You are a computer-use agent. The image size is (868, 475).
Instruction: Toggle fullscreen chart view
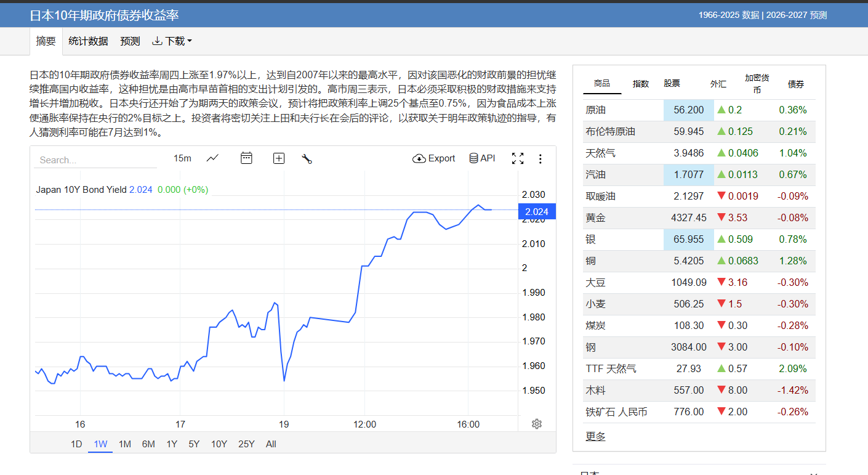point(518,159)
